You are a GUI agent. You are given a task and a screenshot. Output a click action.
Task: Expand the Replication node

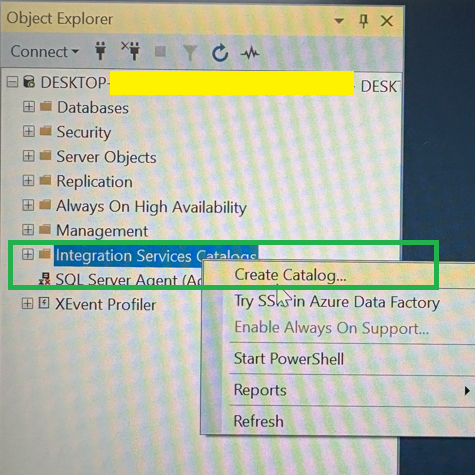point(28,180)
